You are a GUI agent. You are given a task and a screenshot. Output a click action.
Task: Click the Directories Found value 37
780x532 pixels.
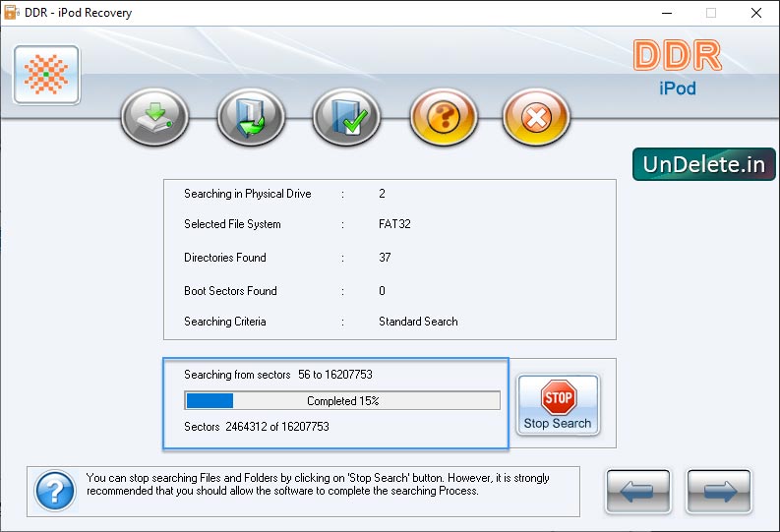[385, 258]
